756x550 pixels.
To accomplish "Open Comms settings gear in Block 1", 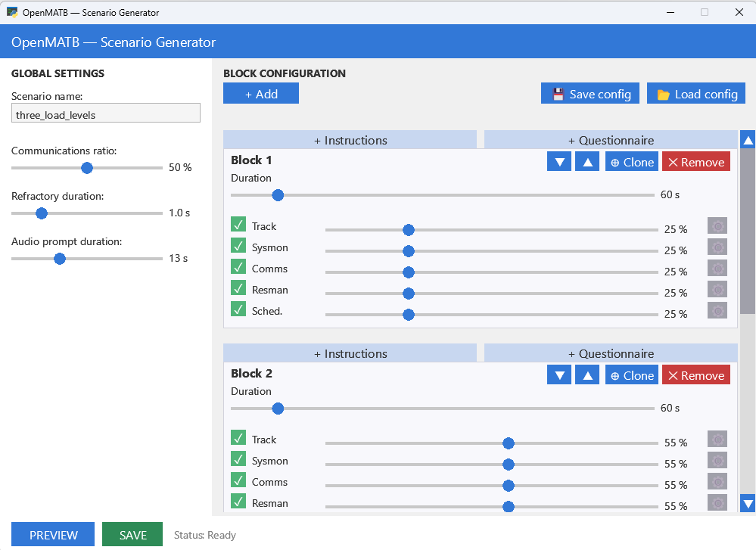I will (717, 269).
